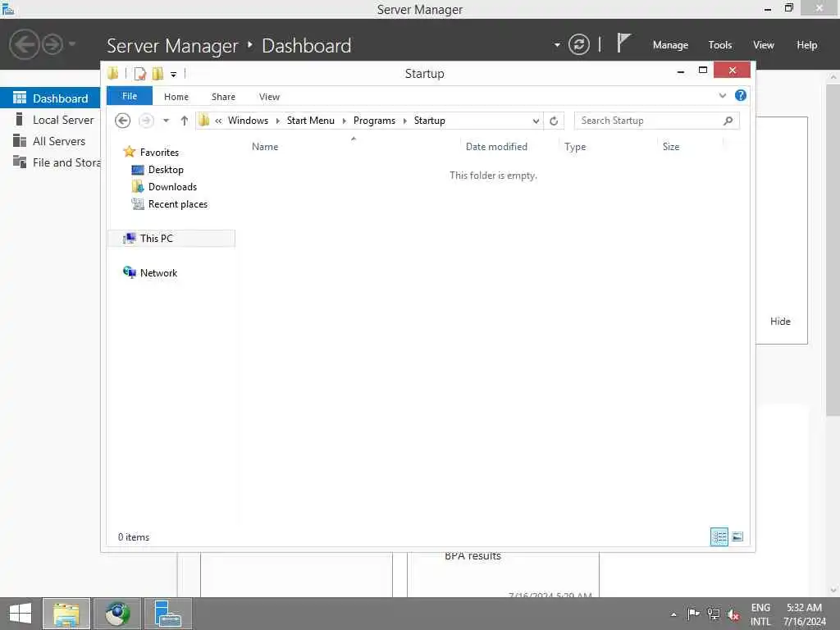Click the search magnifier icon
Image resolution: width=840 pixels, height=630 pixels.
[x=728, y=121]
